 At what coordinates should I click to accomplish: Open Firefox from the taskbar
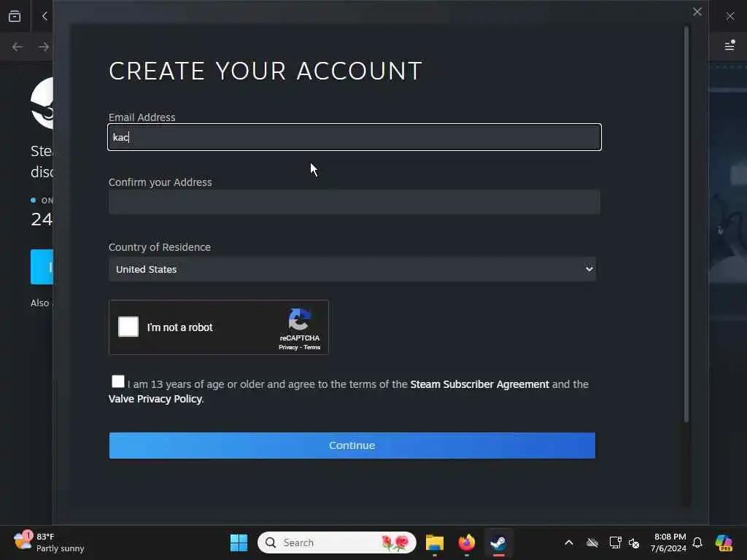click(466, 542)
